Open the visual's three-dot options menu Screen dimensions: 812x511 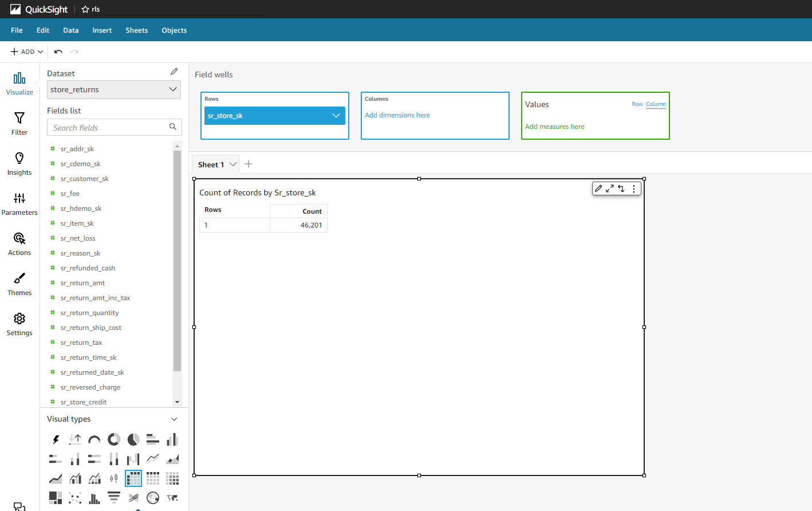pos(634,188)
